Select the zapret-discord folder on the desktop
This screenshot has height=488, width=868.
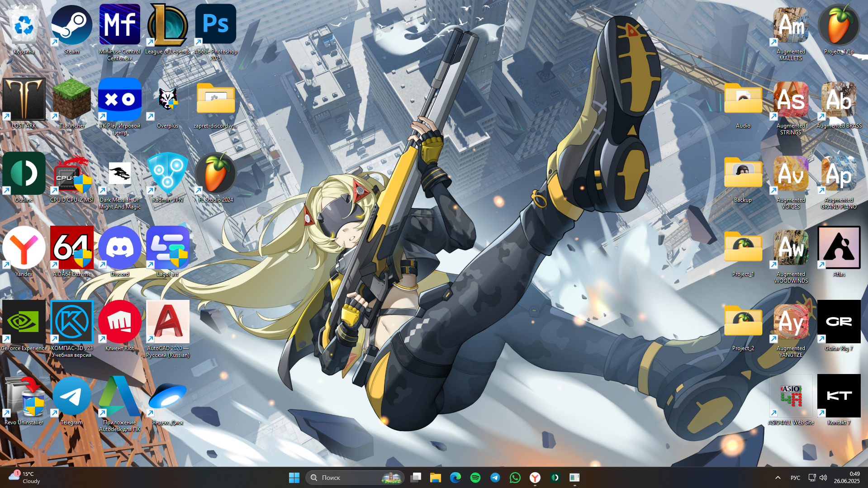point(216,104)
